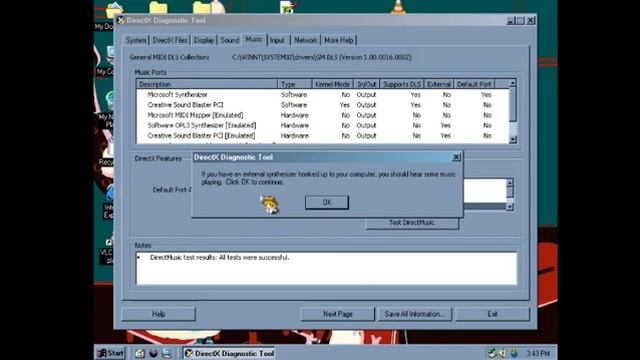Click the green system tray icon beside the speaker
Viewport: 640px width, 360px height.
click(492, 353)
